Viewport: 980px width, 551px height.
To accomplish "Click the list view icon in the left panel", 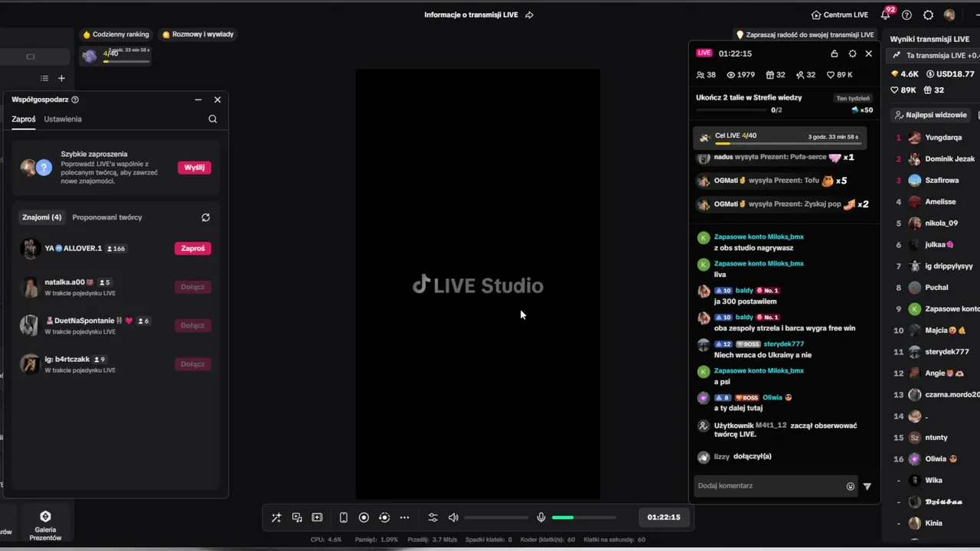I will [x=44, y=78].
